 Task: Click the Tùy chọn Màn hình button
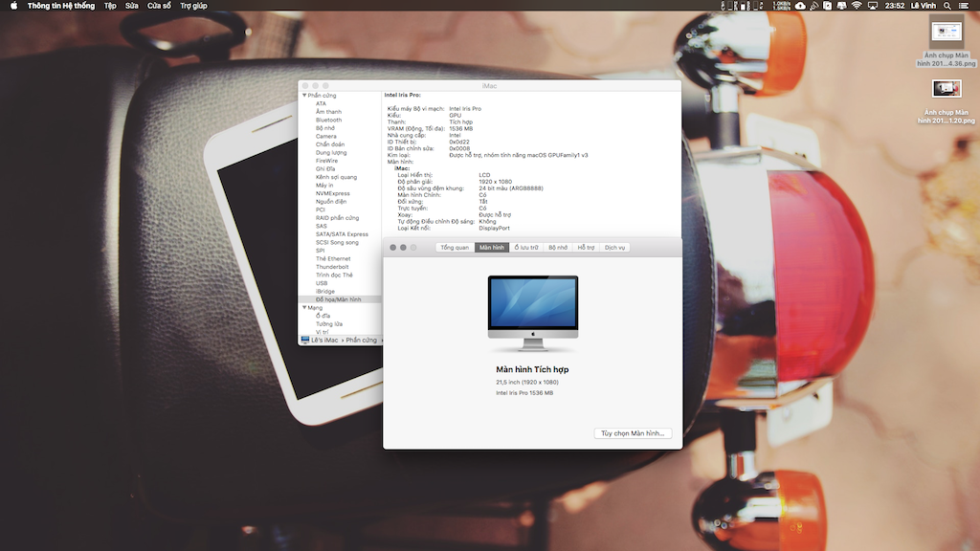pyautogui.click(x=633, y=433)
